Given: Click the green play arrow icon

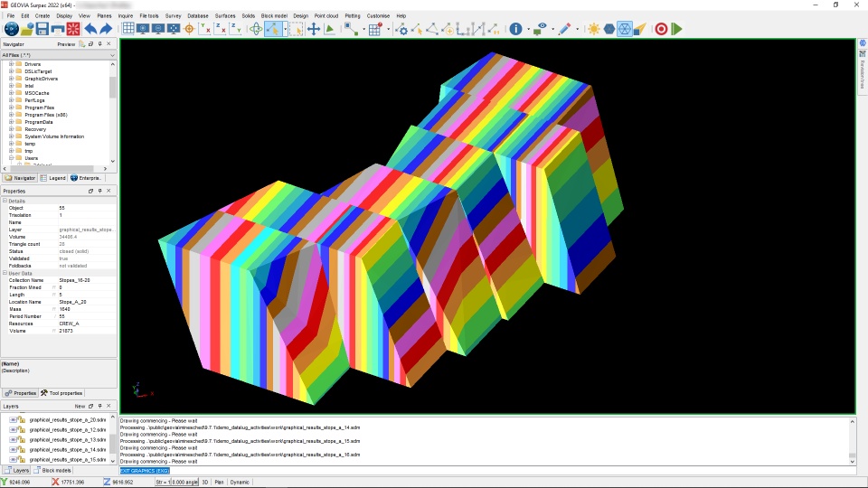Looking at the screenshot, I should click(x=676, y=29).
